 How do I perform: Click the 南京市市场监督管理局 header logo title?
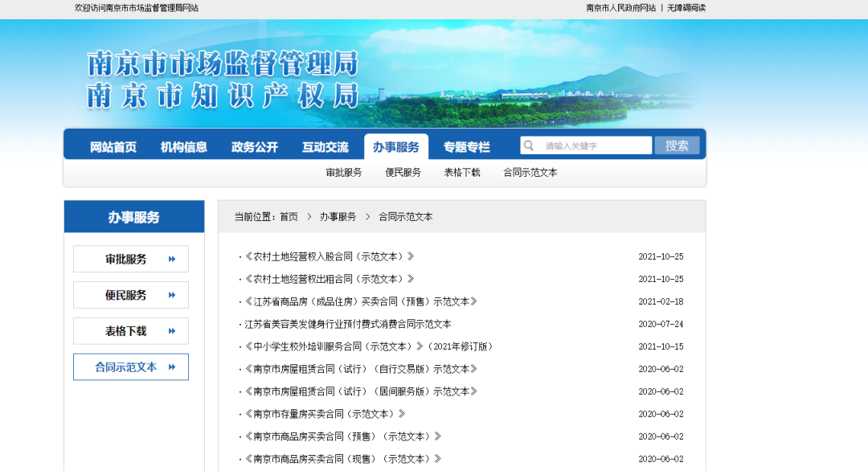coord(223,63)
